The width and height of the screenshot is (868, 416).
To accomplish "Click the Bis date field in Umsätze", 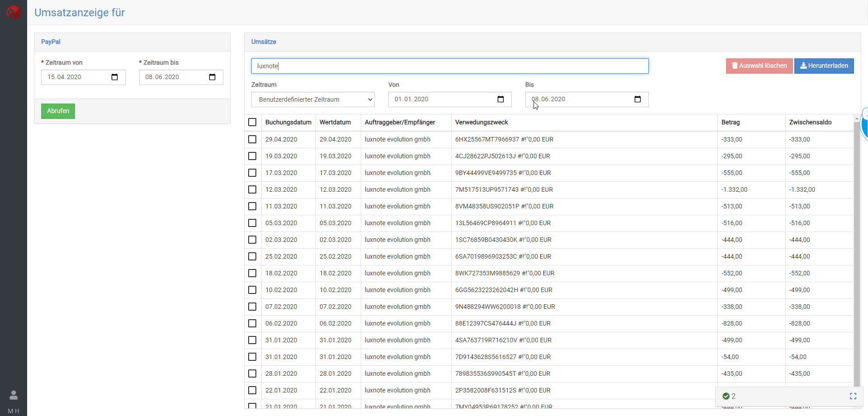I will pyautogui.click(x=587, y=99).
